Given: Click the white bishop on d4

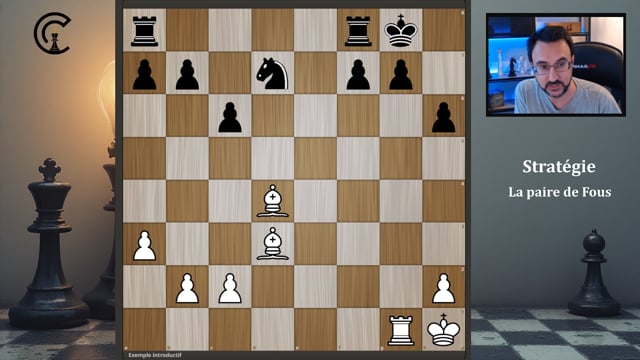Looking at the screenshot, I should [x=273, y=201].
